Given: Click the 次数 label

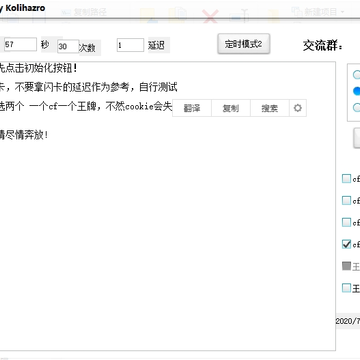Looking at the screenshot, I should [x=87, y=48].
